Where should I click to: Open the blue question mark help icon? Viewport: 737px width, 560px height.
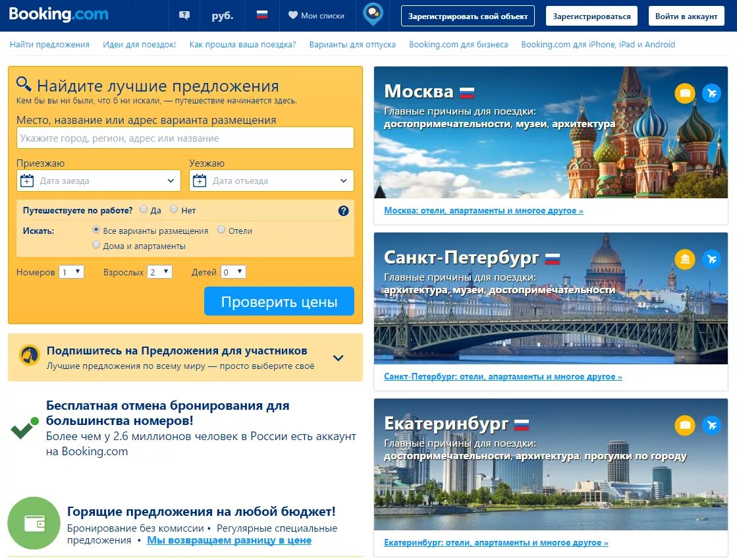coord(344,211)
